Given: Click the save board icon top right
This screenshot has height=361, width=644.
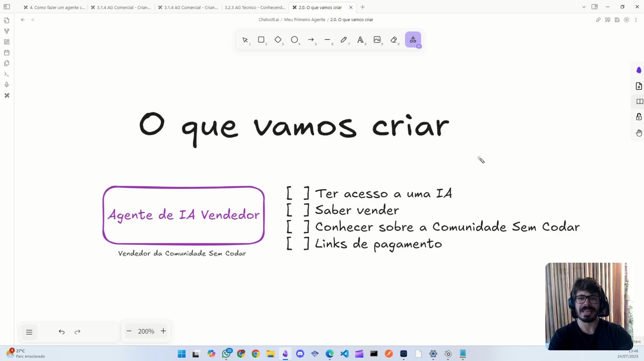Looking at the screenshot, I should (617, 20).
